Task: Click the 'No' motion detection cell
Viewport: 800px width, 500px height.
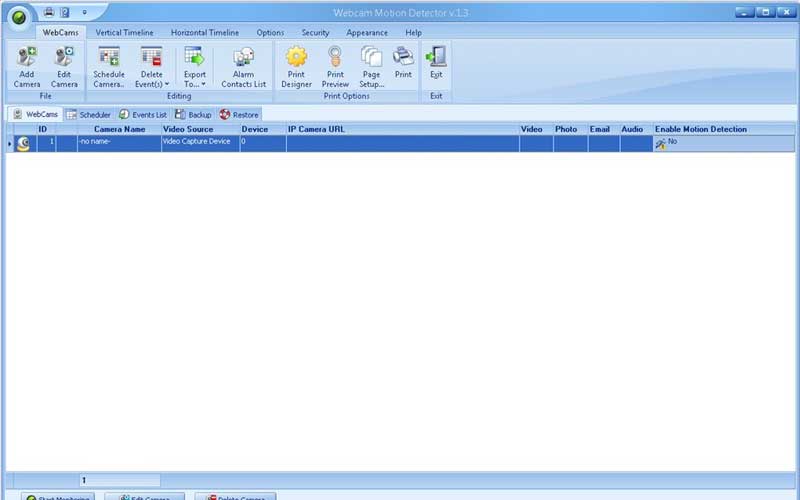Action: (x=724, y=143)
